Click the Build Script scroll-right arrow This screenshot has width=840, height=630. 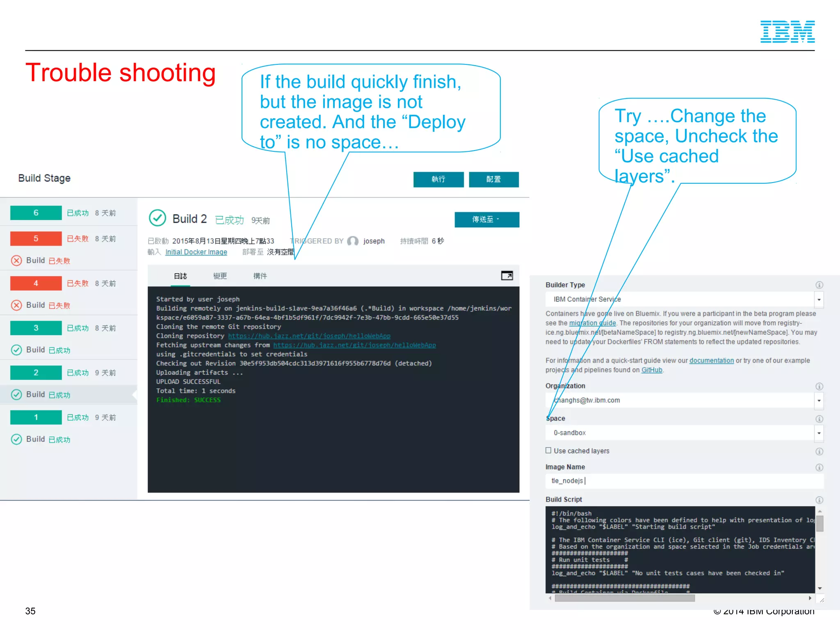(x=810, y=598)
